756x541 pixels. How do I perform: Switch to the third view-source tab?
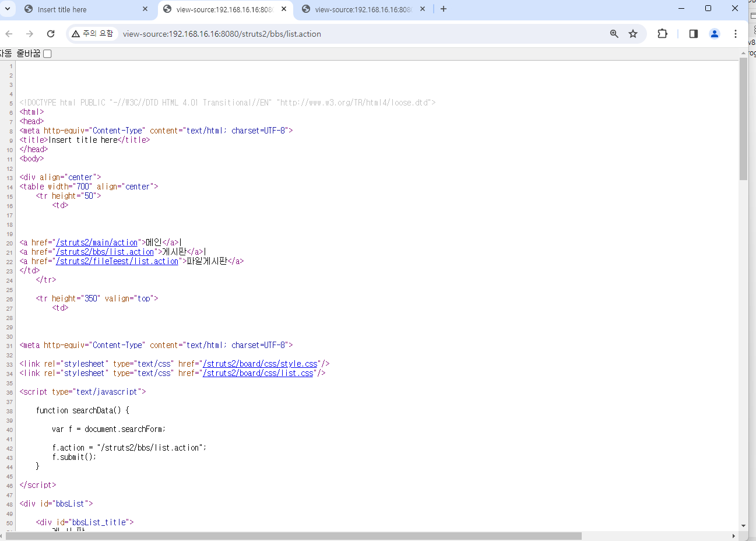click(364, 9)
